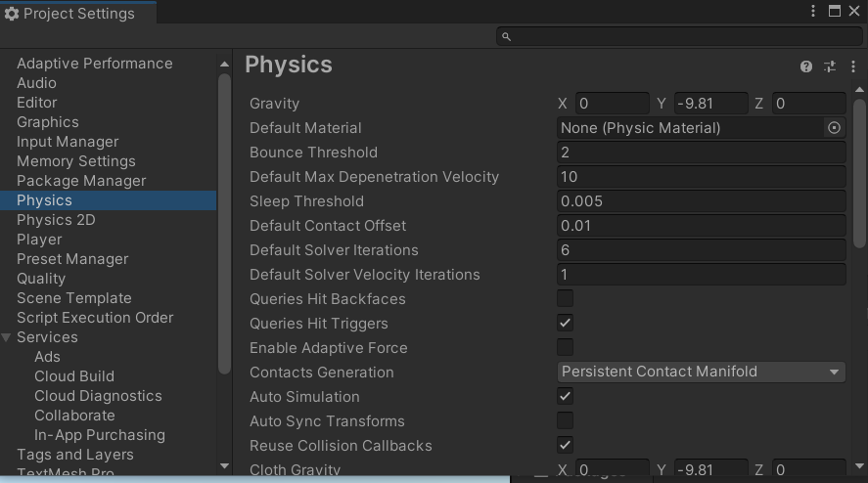Check Auto Sync Transforms
The image size is (868, 483).
click(x=566, y=421)
